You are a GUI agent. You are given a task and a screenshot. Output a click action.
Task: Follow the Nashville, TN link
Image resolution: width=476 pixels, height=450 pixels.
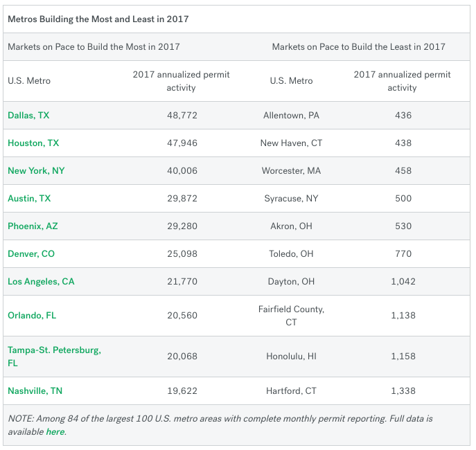click(35, 391)
